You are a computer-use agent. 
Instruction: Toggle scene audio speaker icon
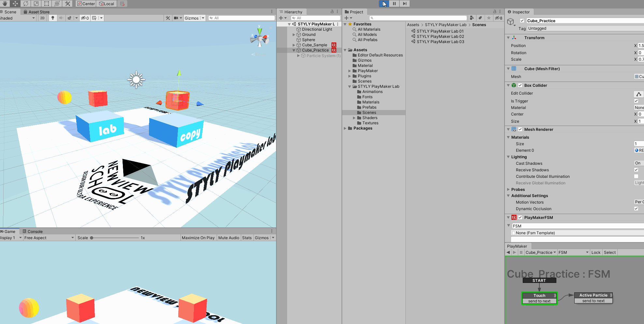click(x=61, y=18)
